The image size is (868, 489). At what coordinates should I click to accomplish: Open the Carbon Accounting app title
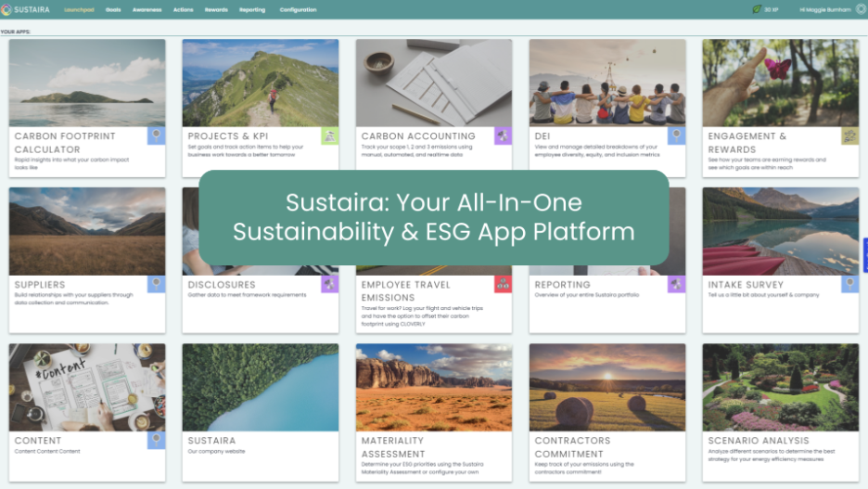click(418, 136)
